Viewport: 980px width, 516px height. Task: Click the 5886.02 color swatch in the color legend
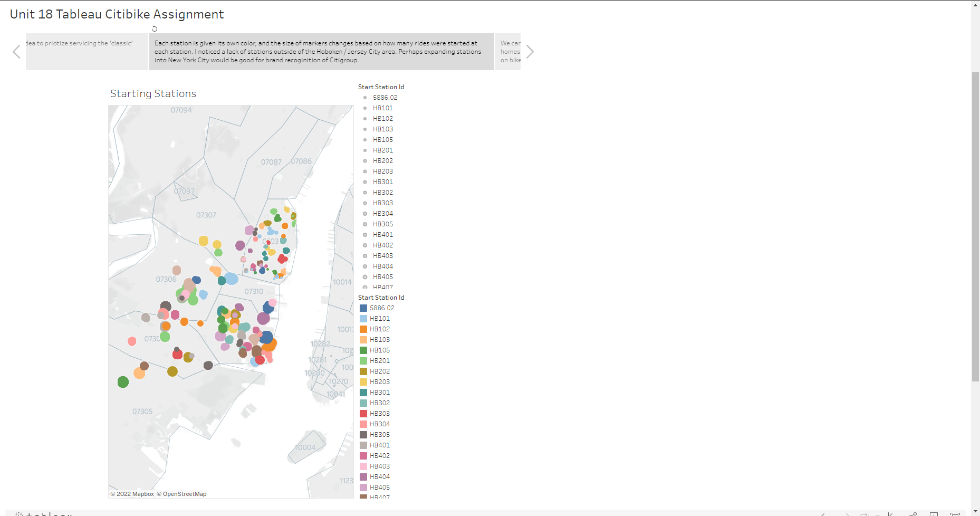[x=363, y=308]
